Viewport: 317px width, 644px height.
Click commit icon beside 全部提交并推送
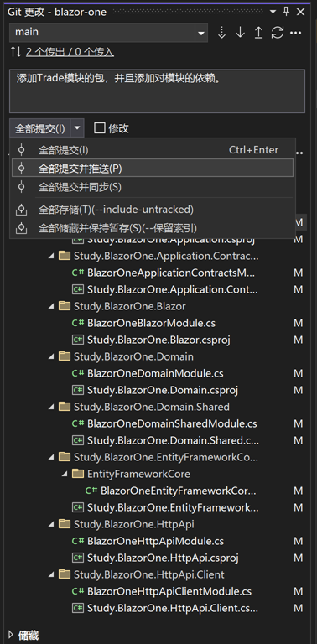click(x=21, y=168)
